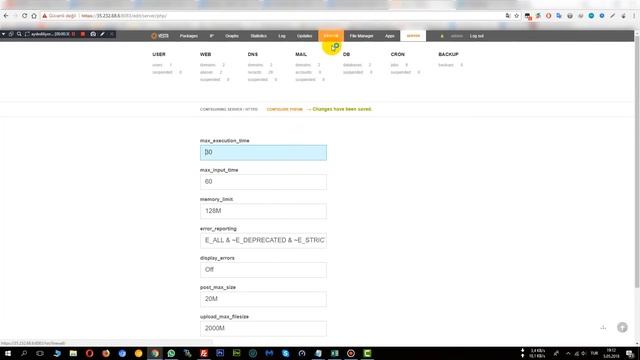The height and width of the screenshot is (360, 640).
Task: Reload the page with the refresh icon
Action: 24,16
